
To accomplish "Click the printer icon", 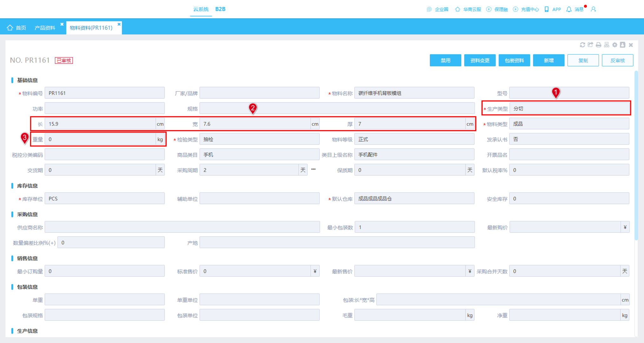I will [x=598, y=45].
